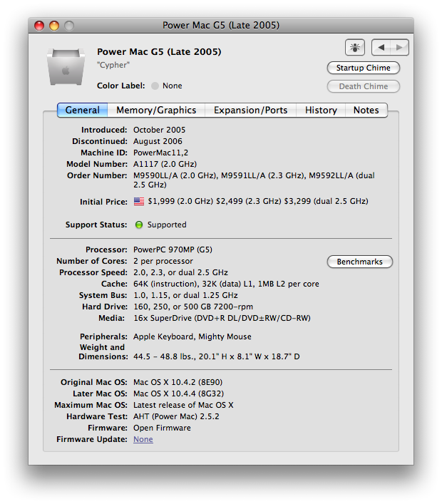Click the "August 2006" discontinued value
This screenshot has width=442, height=504.
point(158,141)
